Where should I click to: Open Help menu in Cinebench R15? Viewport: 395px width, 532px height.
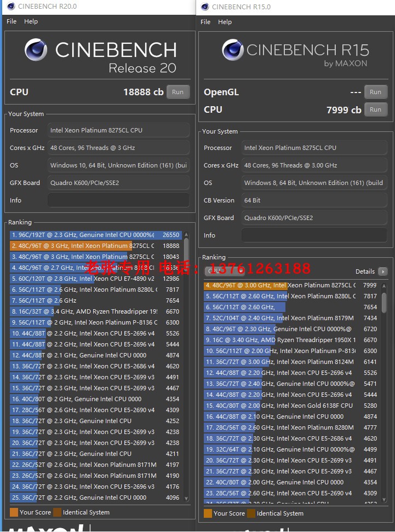pyautogui.click(x=225, y=22)
